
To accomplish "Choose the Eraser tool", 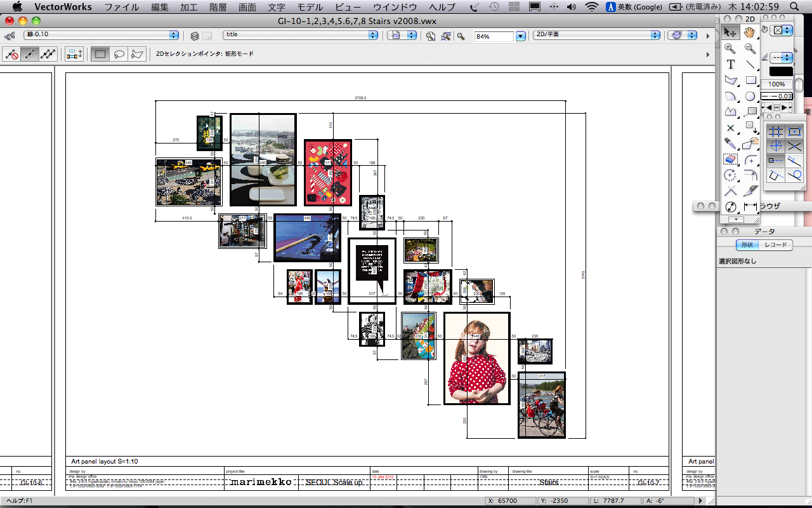I will tap(730, 159).
